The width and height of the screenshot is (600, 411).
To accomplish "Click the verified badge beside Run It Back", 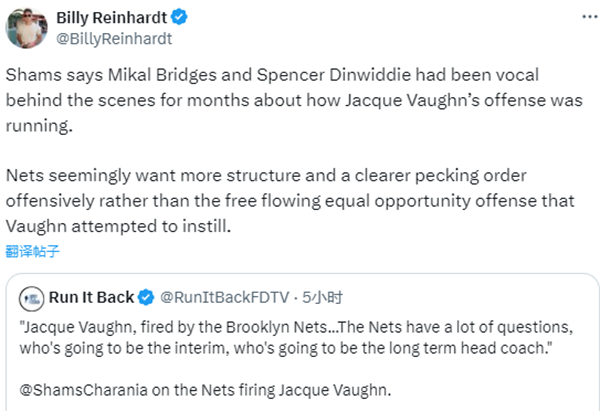I will coord(145,297).
